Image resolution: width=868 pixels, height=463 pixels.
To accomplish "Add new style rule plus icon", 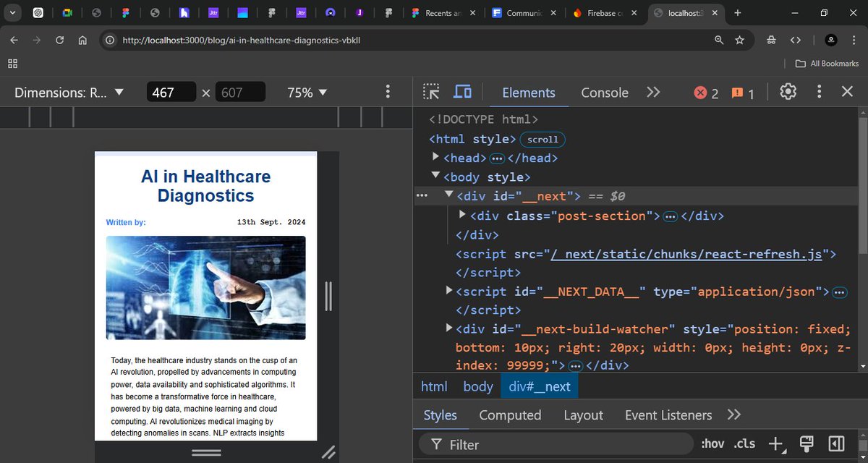I will click(775, 443).
